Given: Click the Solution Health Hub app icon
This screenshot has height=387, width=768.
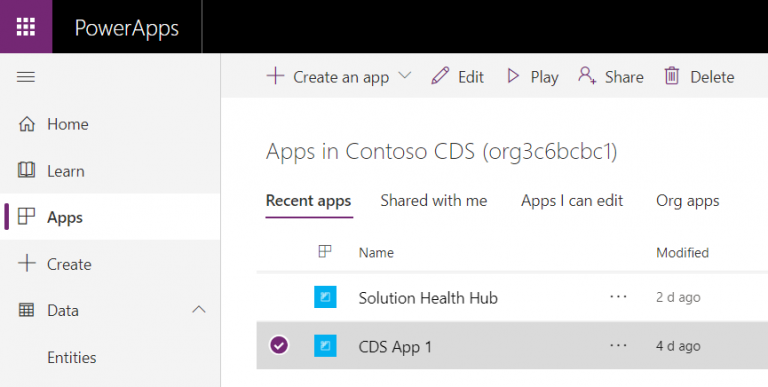Looking at the screenshot, I should (325, 297).
